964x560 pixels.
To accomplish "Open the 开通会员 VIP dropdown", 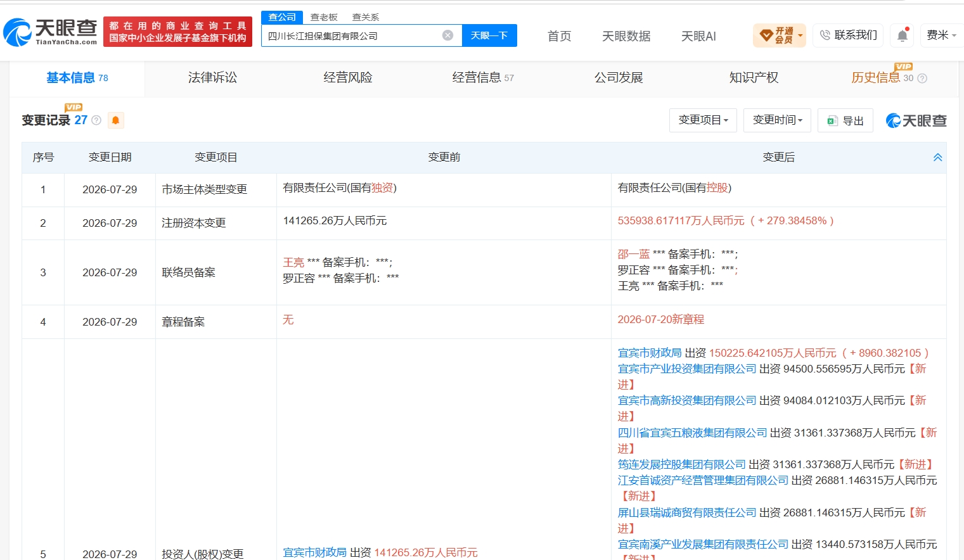I will 779,35.
